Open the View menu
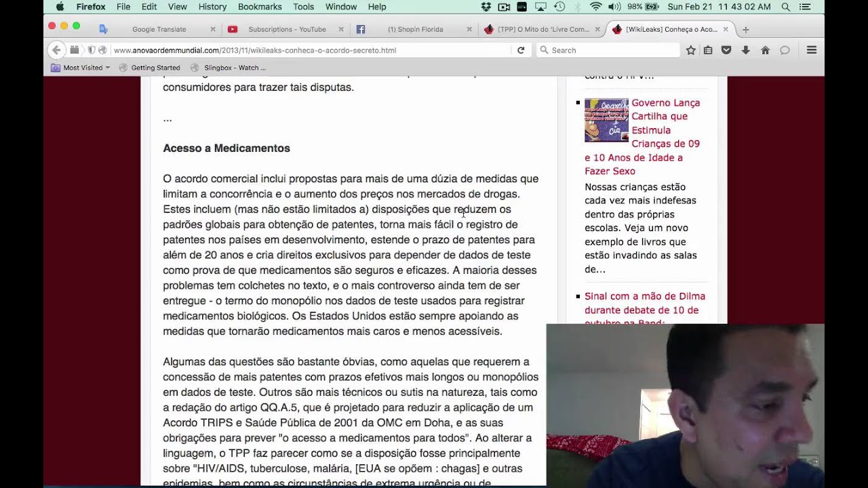Screen dimensions: 868x488 [x=178, y=7]
